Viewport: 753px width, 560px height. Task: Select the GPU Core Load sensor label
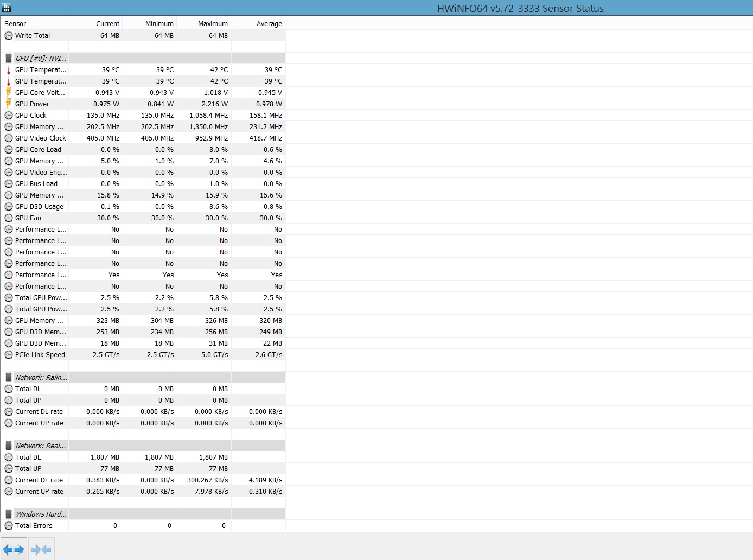tap(38, 150)
